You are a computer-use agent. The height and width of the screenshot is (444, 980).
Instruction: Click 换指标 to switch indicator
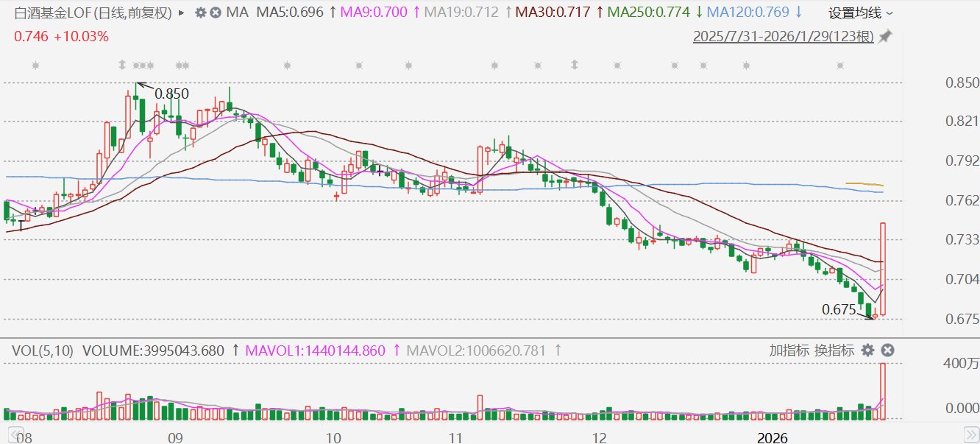point(834,350)
